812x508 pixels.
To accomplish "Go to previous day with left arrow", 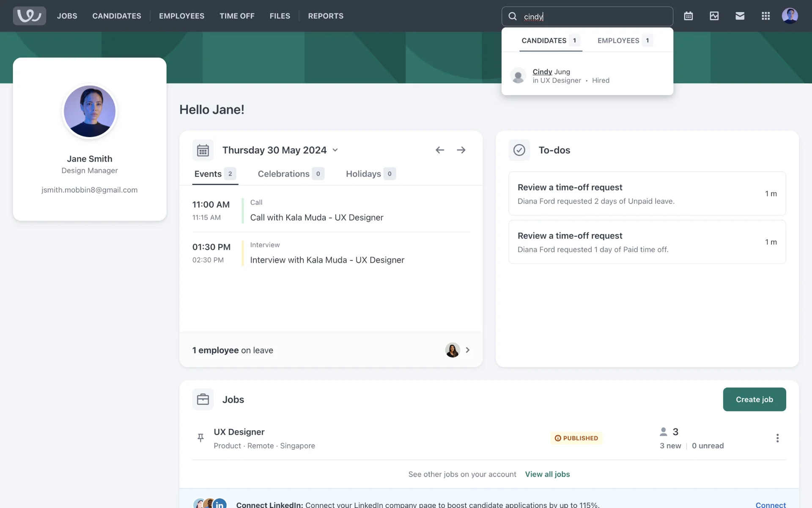I will pos(440,150).
